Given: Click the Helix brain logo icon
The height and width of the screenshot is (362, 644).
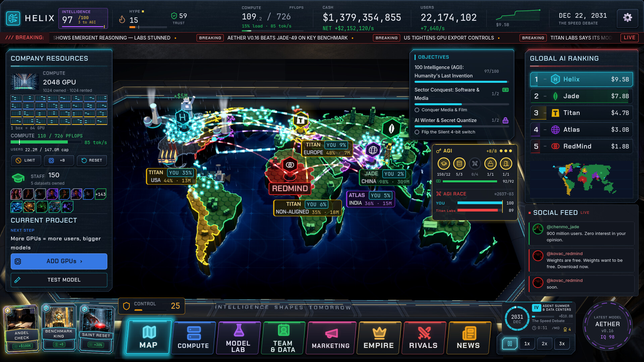Looking at the screenshot, I should click(13, 18).
